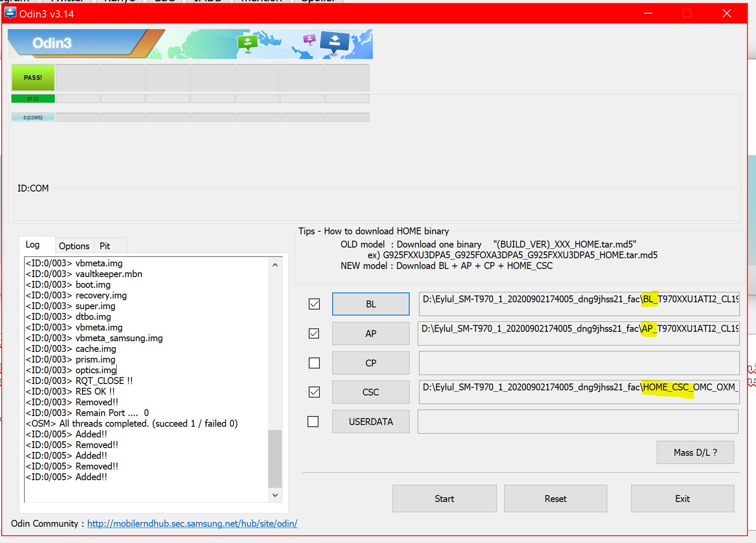Click the CSC file path field

coord(579,392)
